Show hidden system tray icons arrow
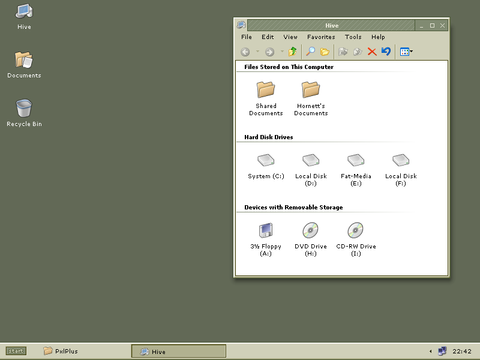The image size is (480, 360). 430,351
